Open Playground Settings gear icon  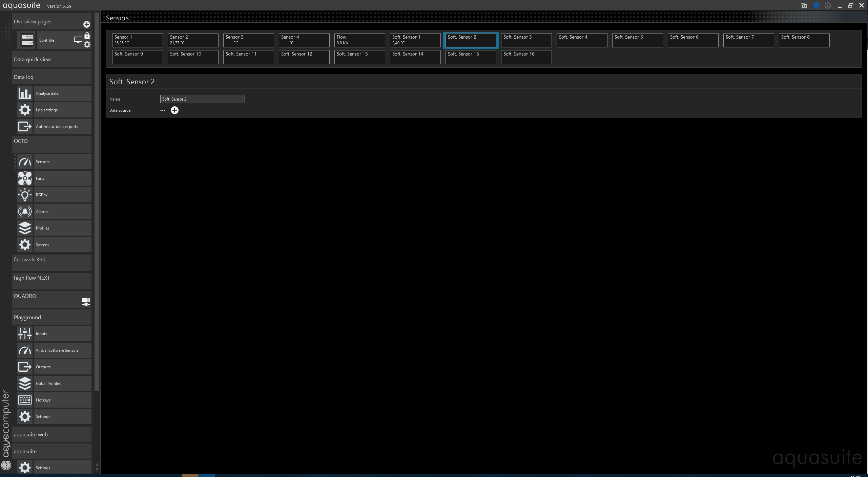(x=25, y=417)
